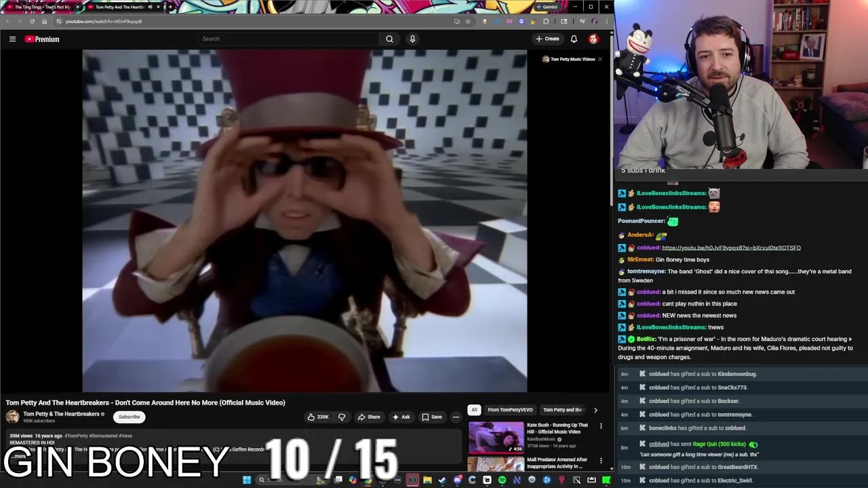The height and width of the screenshot is (488, 868).
Task: Open Spotify from the taskbar
Action: pyautogui.click(x=502, y=480)
